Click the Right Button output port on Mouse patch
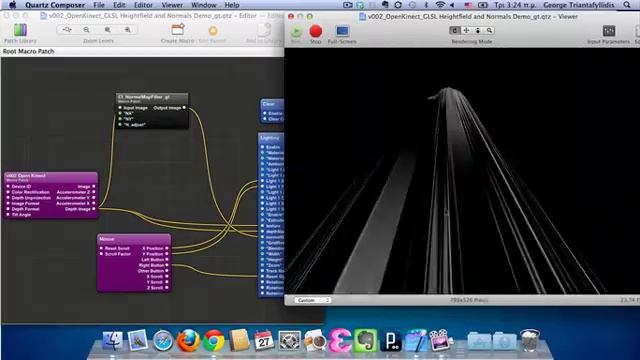 [167, 265]
